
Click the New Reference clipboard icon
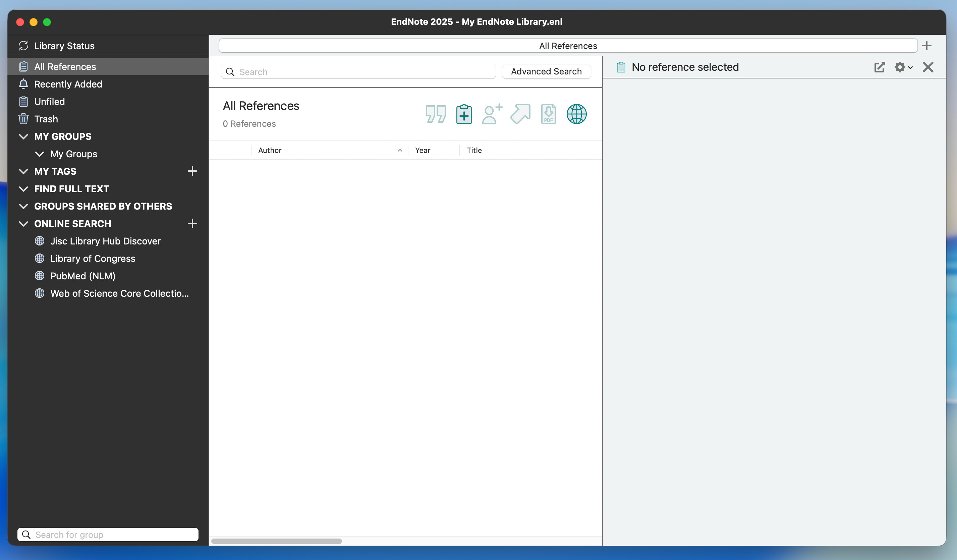pos(464,114)
